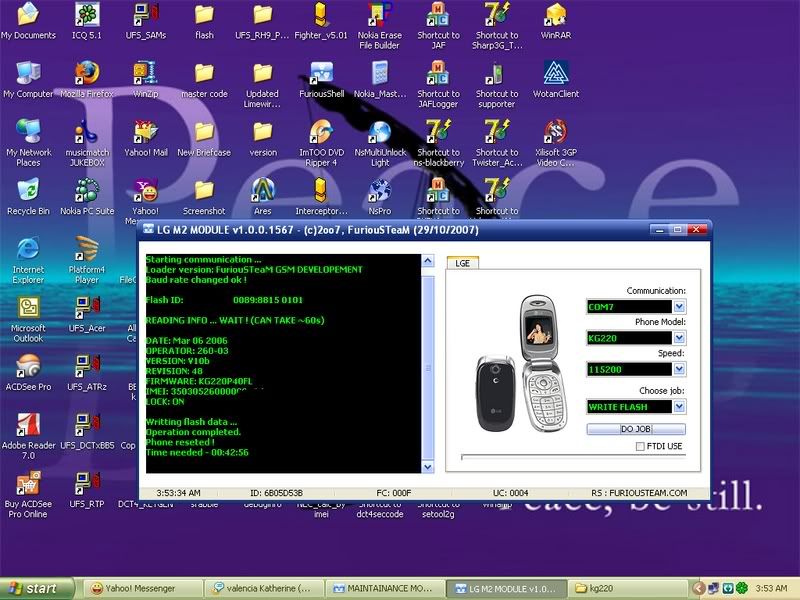800x600 pixels.
Task: Open valencia Katherine chat taskbar item
Action: coord(263,588)
